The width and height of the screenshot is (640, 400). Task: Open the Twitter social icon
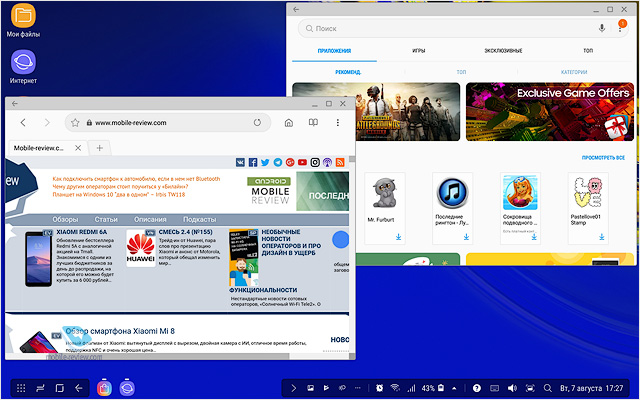click(265, 162)
